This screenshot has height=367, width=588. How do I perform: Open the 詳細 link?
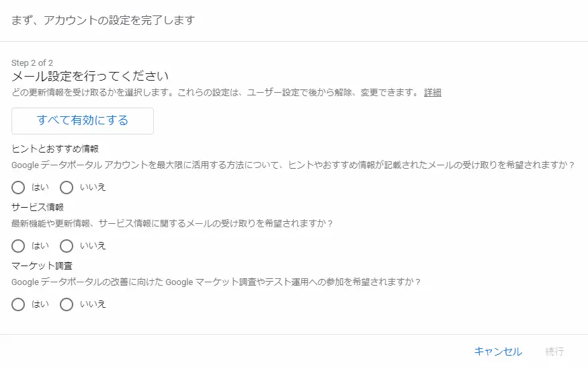[x=433, y=93]
